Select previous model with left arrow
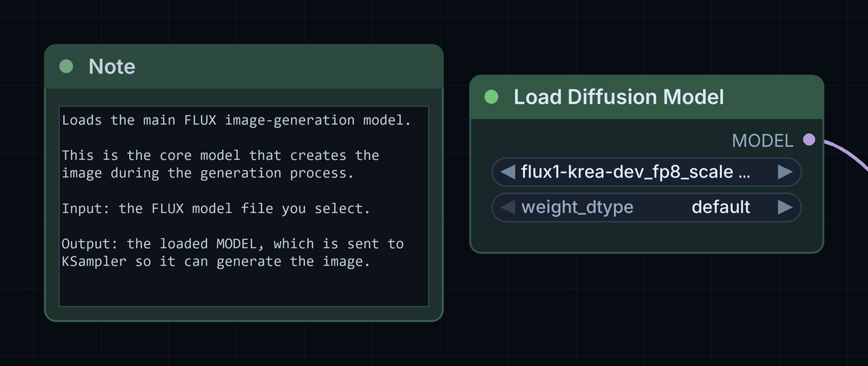The height and width of the screenshot is (366, 868). click(508, 172)
